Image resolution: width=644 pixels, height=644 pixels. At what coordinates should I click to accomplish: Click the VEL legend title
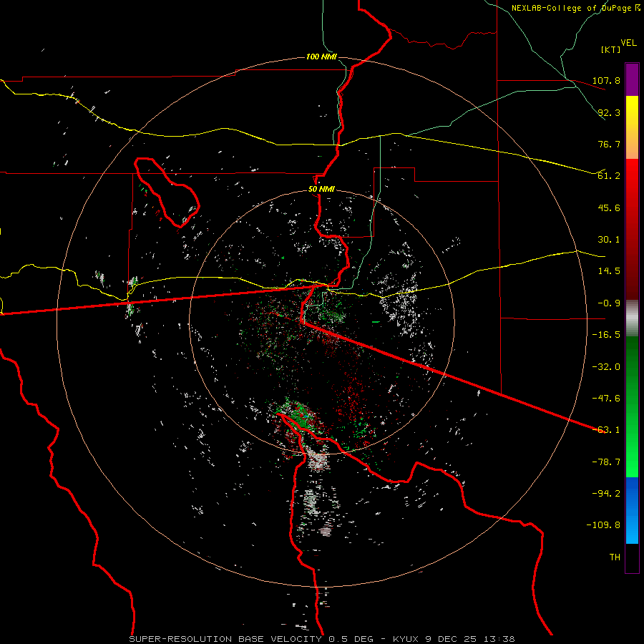628,43
